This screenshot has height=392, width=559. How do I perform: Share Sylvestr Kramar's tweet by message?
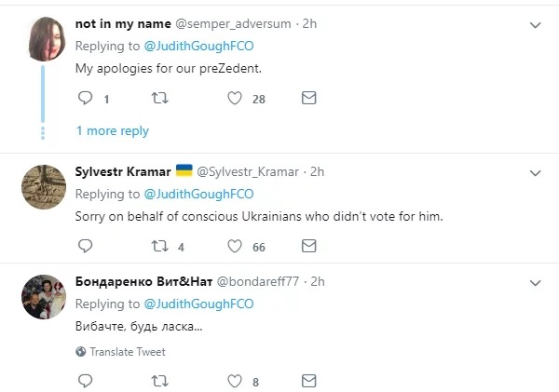coord(309,246)
